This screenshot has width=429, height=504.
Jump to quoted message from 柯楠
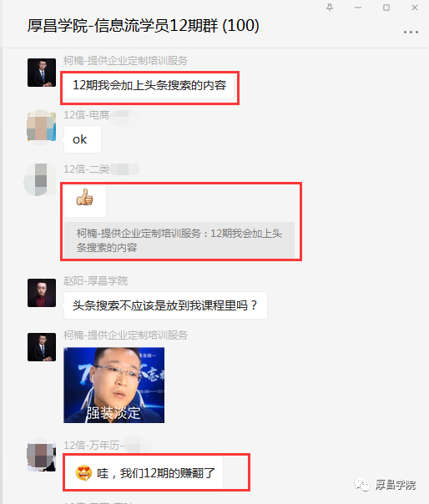[x=179, y=240]
